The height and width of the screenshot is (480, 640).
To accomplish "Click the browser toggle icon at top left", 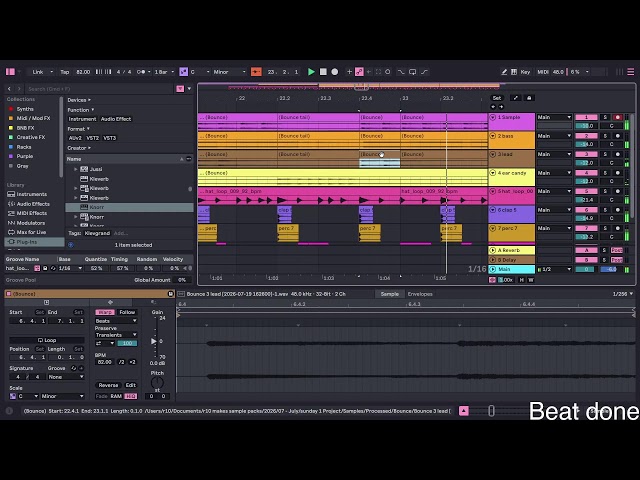I will pos(10,72).
